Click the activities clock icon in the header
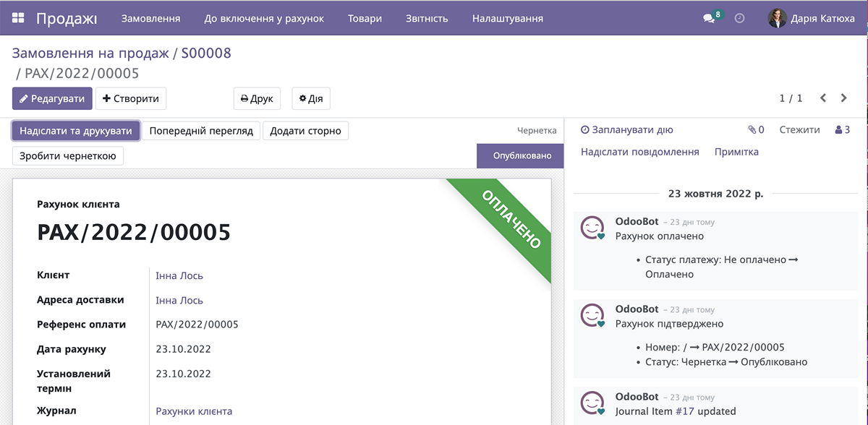 click(x=739, y=19)
